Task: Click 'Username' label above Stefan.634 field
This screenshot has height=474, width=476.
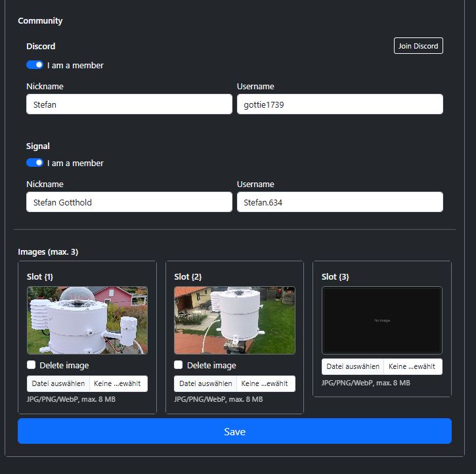Action: (255, 184)
